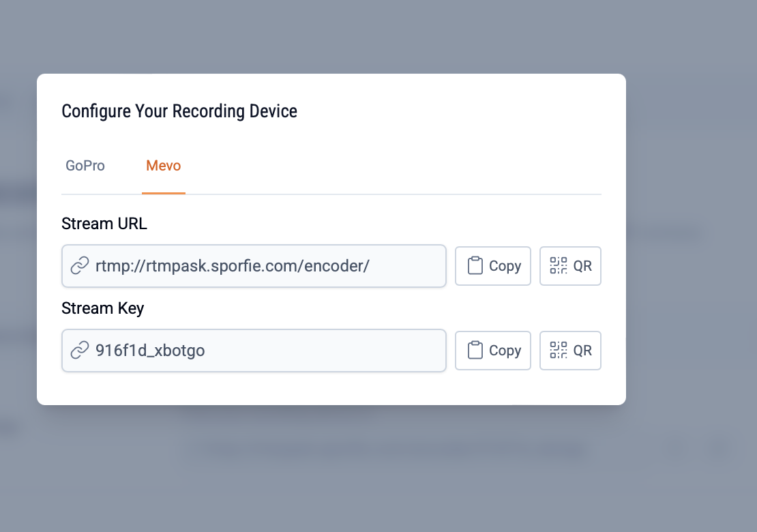The height and width of the screenshot is (532, 757).
Task: Click the "Stream URL" field label
Action: click(x=104, y=224)
